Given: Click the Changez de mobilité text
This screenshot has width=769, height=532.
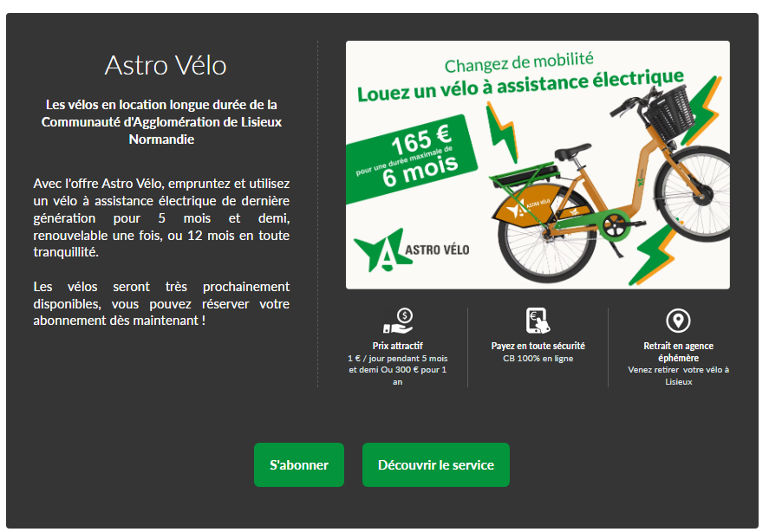Looking at the screenshot, I should tap(518, 62).
